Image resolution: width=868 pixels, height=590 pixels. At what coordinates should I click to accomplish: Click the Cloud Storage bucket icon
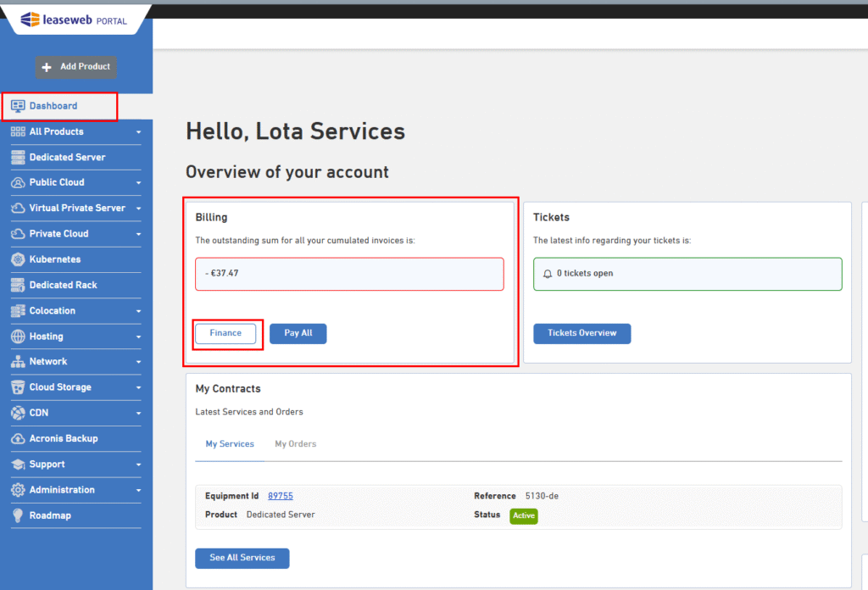pyautogui.click(x=18, y=387)
